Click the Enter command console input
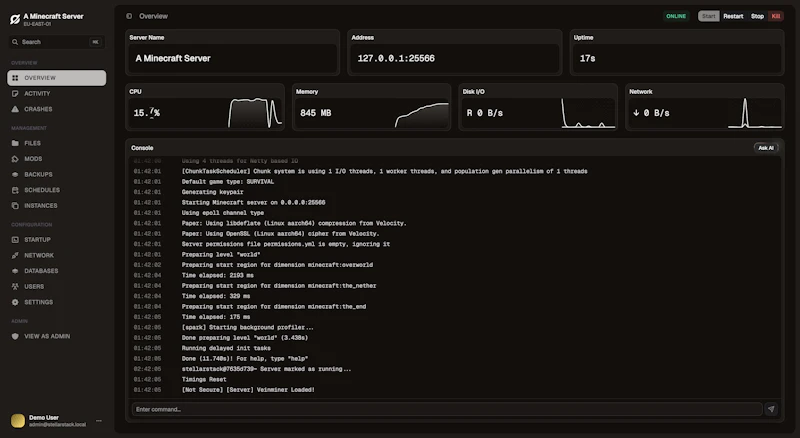 tap(447, 409)
